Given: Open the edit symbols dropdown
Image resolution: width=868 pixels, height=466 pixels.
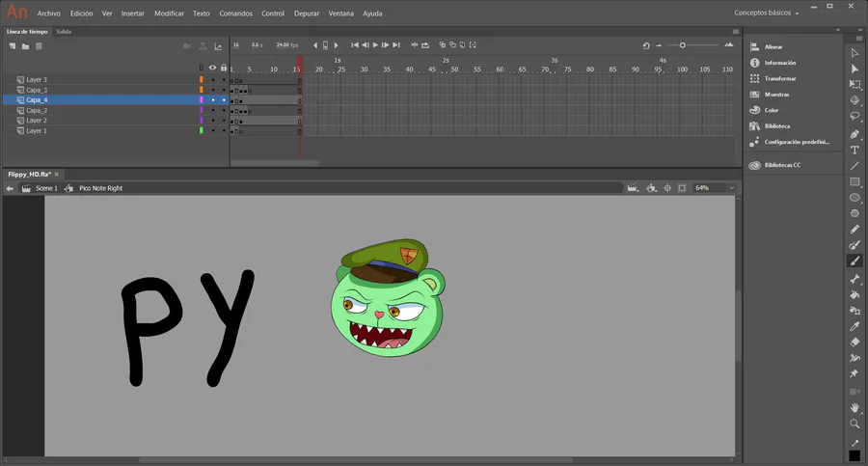Looking at the screenshot, I should [652, 188].
